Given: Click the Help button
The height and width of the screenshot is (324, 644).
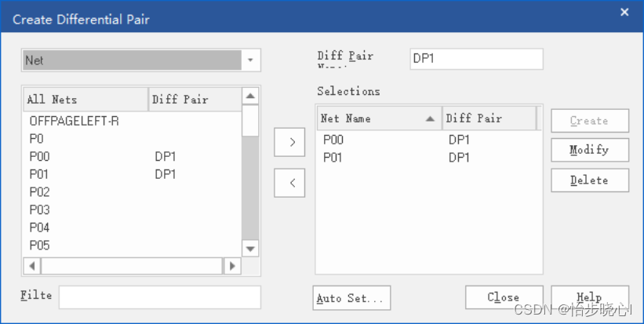Looking at the screenshot, I should tap(589, 298).
